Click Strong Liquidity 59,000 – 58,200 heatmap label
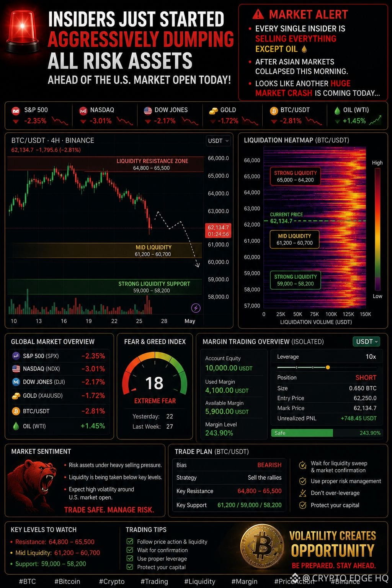The image size is (392, 588). [x=295, y=280]
